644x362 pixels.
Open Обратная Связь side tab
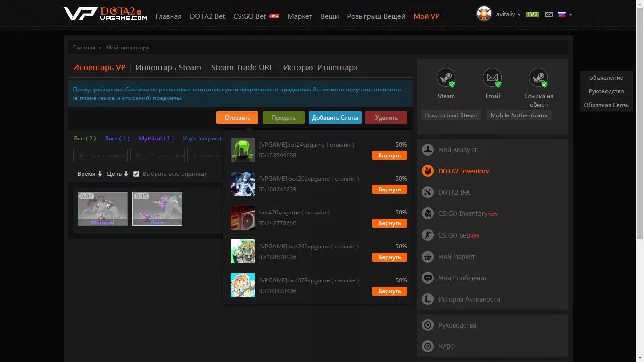click(x=606, y=105)
